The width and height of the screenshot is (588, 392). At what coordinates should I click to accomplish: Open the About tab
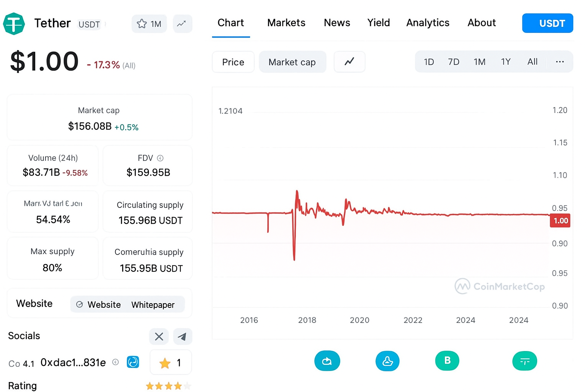tap(482, 23)
